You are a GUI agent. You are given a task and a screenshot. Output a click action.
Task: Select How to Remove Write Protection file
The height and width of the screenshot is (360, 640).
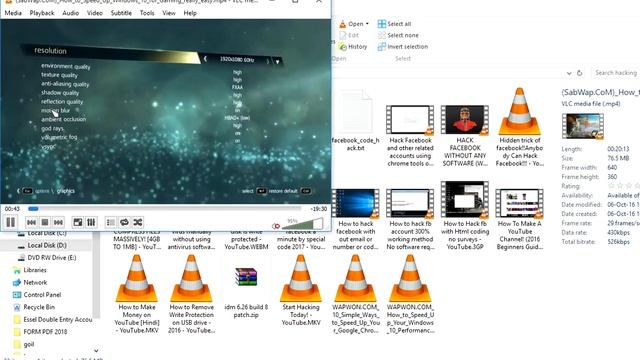pyautogui.click(x=191, y=294)
